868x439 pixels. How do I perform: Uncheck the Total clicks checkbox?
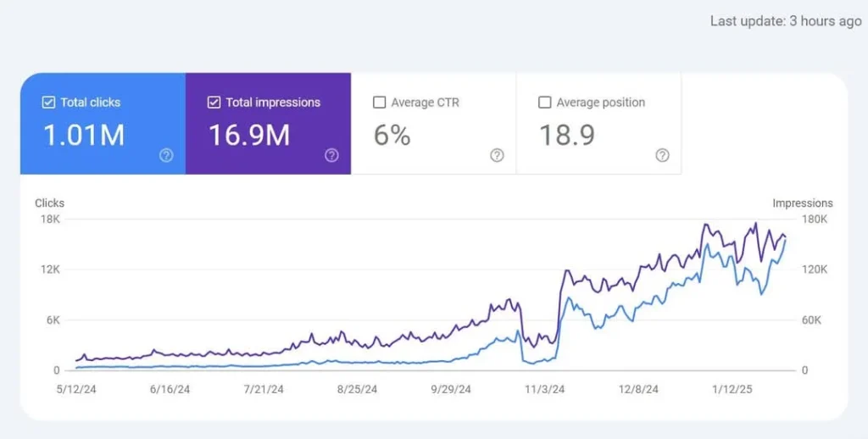click(48, 103)
